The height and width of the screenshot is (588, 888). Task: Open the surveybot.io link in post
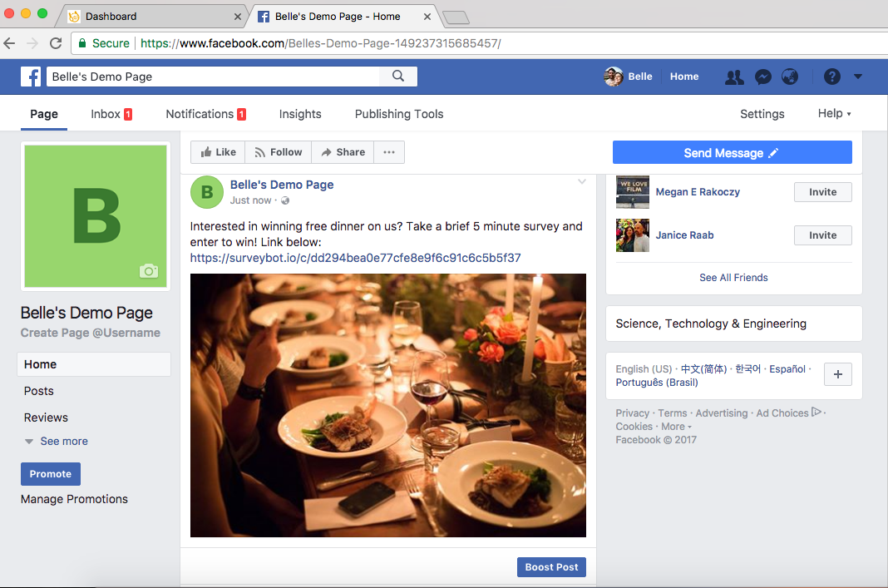coord(355,258)
